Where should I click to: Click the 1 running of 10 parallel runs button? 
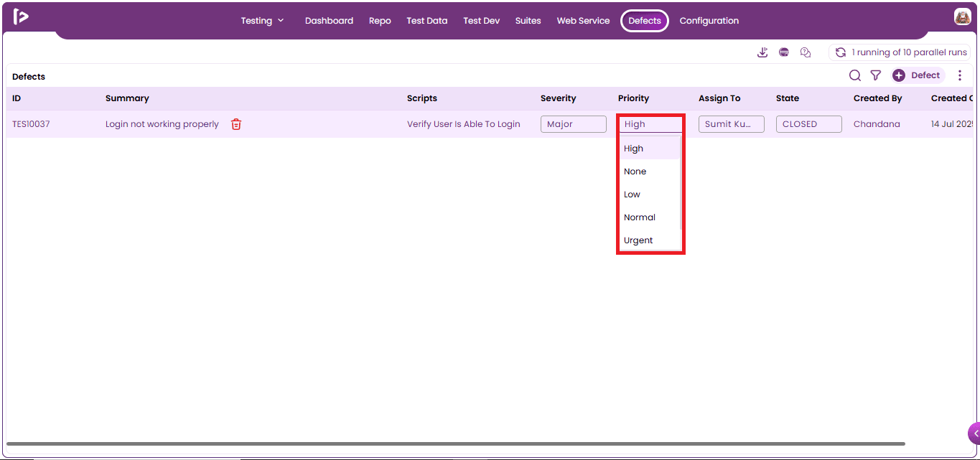901,52
